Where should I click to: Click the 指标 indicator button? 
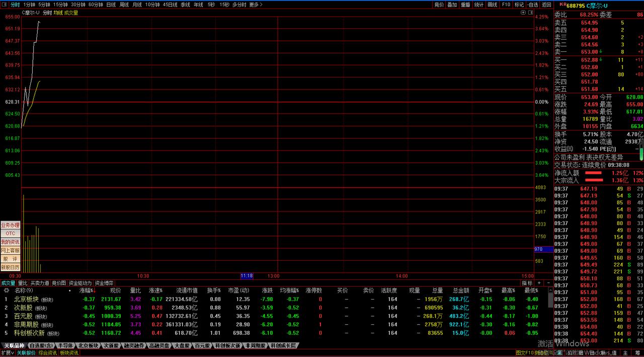[527, 283]
